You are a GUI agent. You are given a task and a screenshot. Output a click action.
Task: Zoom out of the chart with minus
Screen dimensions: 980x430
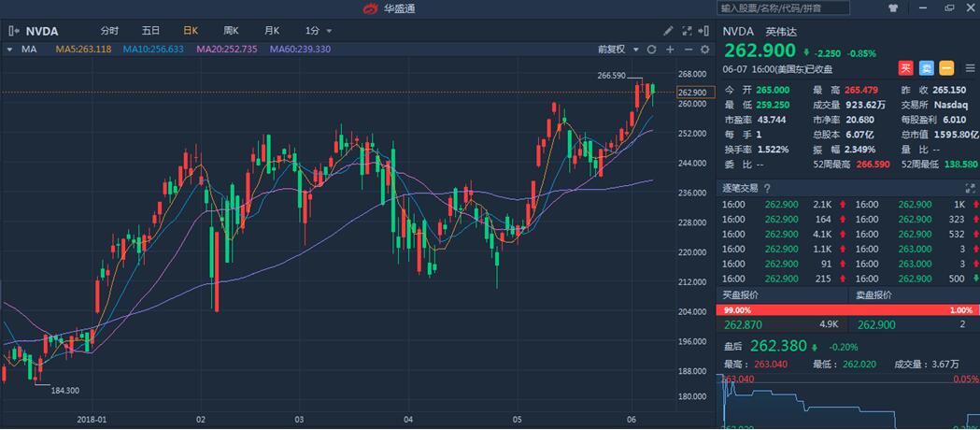pyautogui.click(x=689, y=50)
